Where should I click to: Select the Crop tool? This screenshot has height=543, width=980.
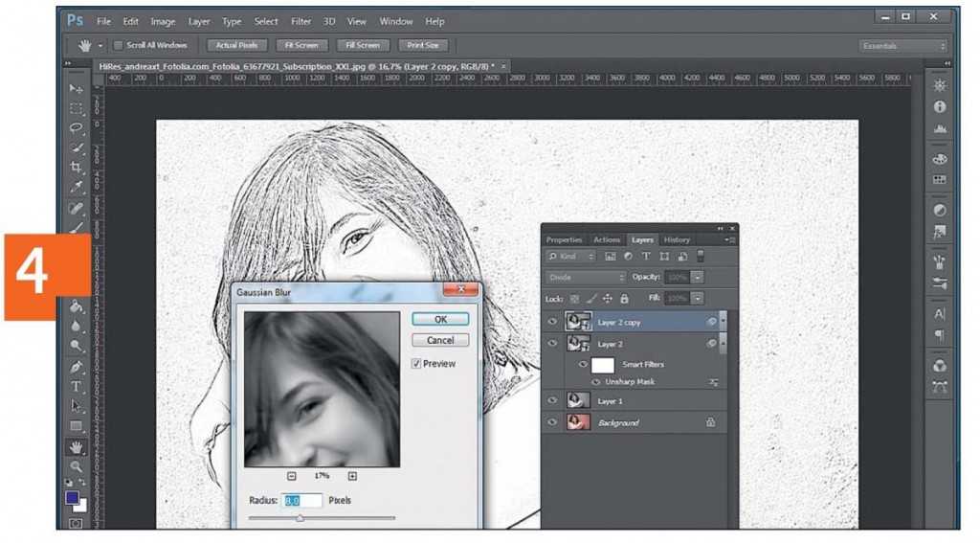[77, 168]
